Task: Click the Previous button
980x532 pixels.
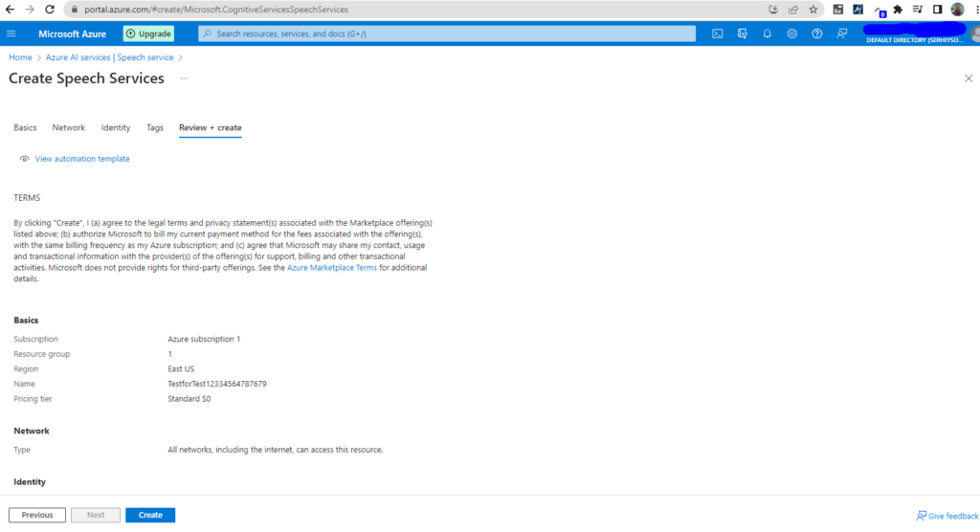Action: (37, 515)
